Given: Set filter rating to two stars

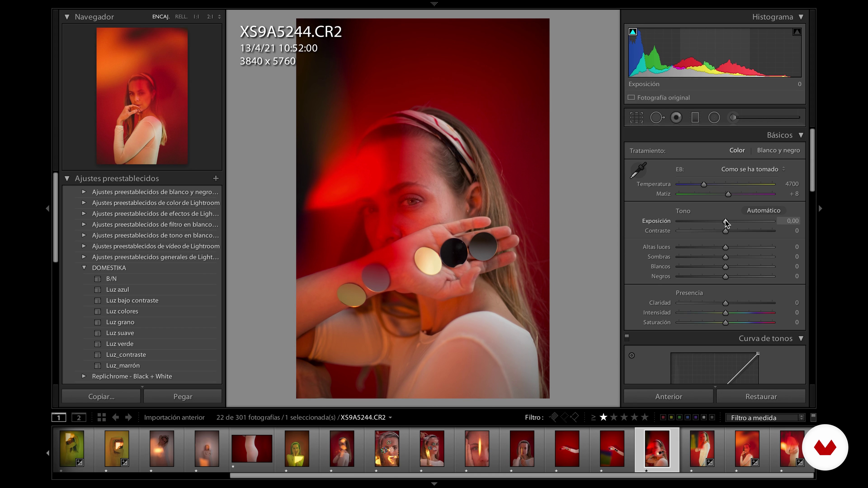Looking at the screenshot, I should coord(614,417).
